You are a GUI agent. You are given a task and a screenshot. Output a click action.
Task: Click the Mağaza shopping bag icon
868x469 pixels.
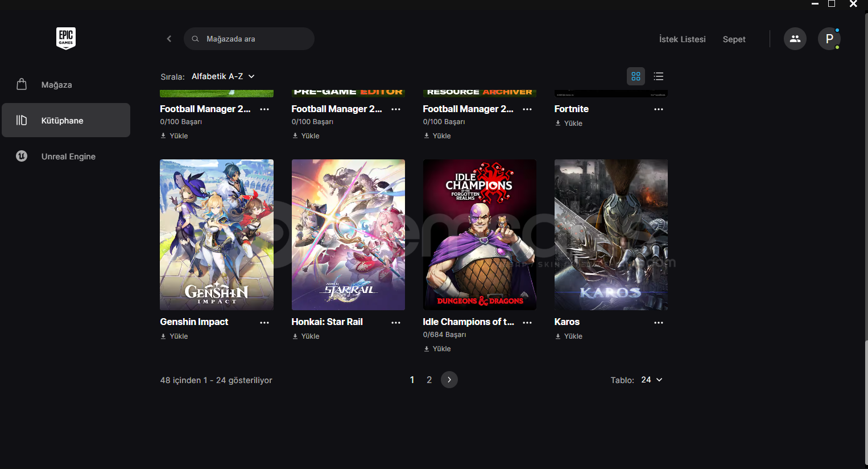22,84
